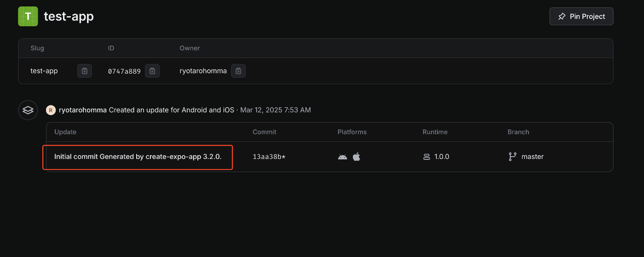Click the owner value ryotarohomma
Viewport: 644px width, 257px height.
coord(203,71)
